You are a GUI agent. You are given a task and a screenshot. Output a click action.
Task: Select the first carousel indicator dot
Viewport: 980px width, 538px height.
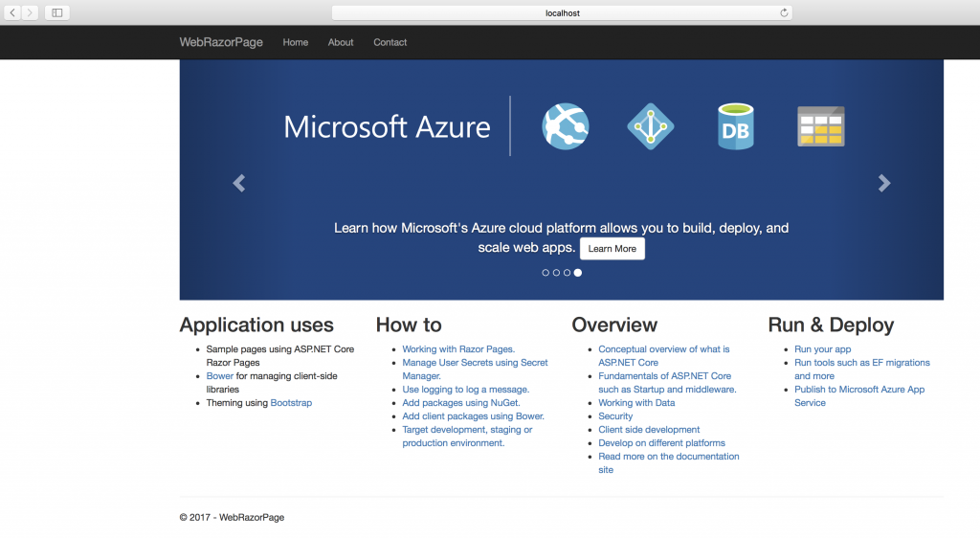tap(546, 273)
